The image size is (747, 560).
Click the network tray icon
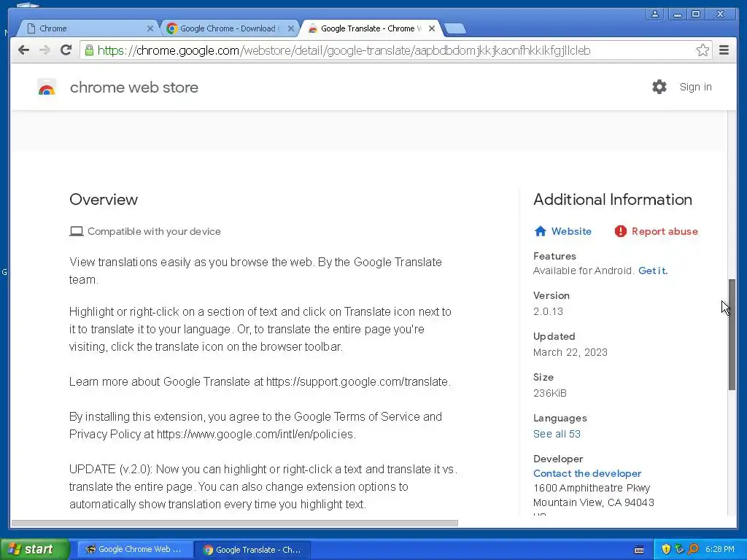(x=679, y=549)
